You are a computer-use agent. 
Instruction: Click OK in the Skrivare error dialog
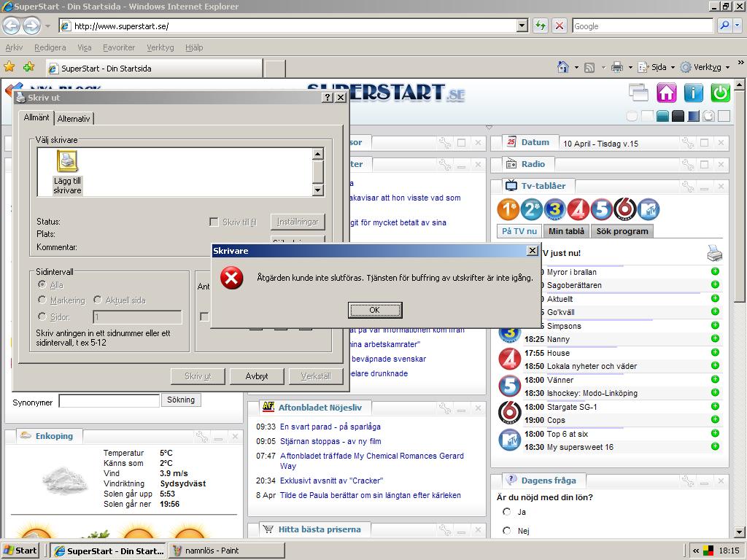(375, 310)
